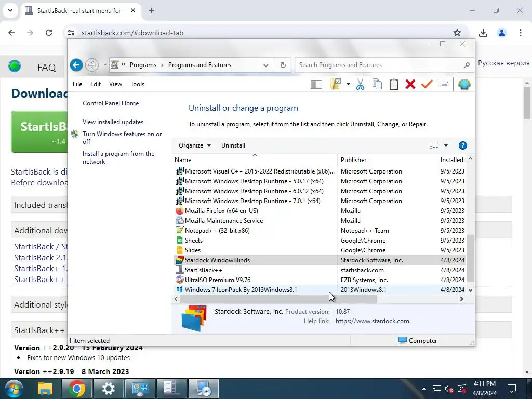Select the orange checkmark toolbar icon

click(427, 84)
